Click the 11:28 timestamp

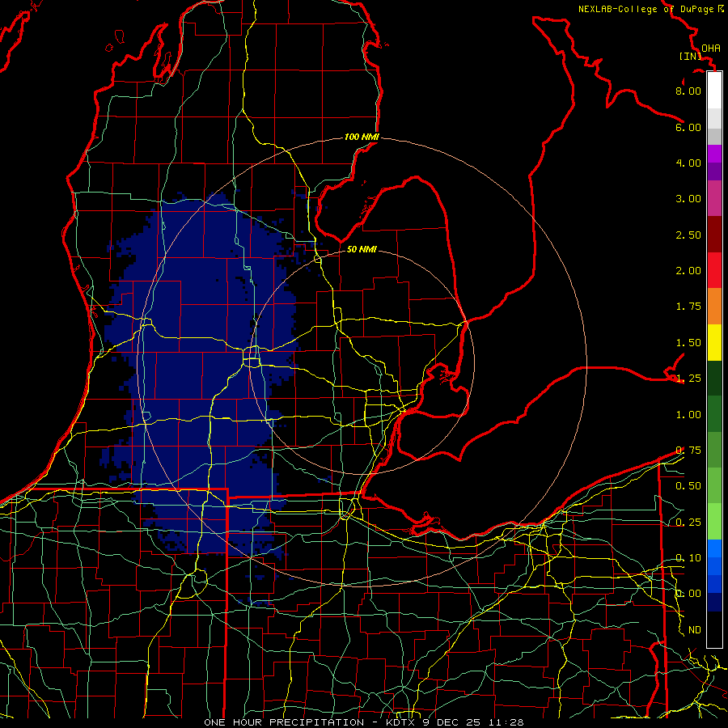[x=506, y=722]
